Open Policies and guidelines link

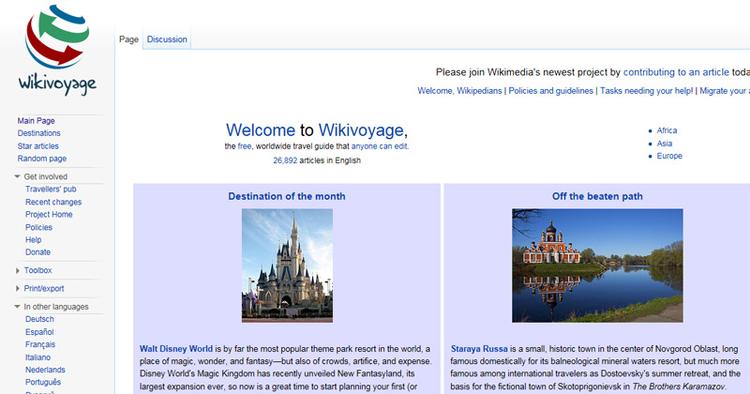[551, 91]
